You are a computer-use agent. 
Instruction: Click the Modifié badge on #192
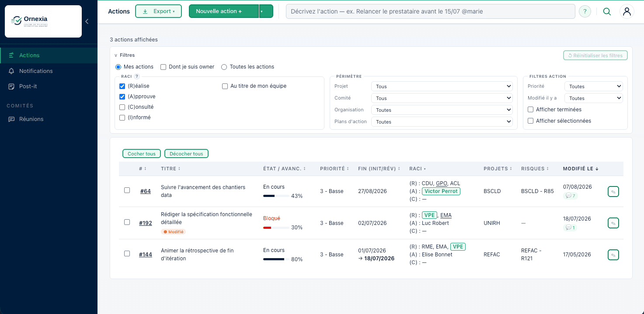[173, 232]
